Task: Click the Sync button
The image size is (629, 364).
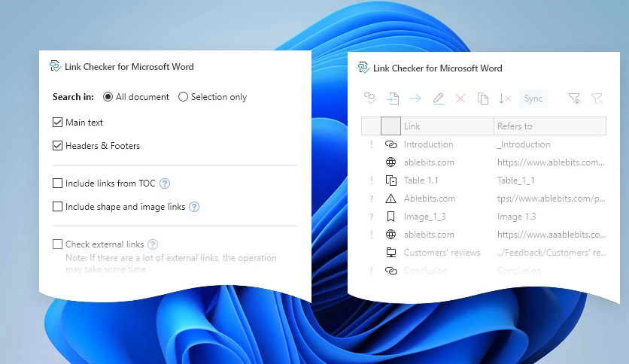Action: click(x=533, y=99)
